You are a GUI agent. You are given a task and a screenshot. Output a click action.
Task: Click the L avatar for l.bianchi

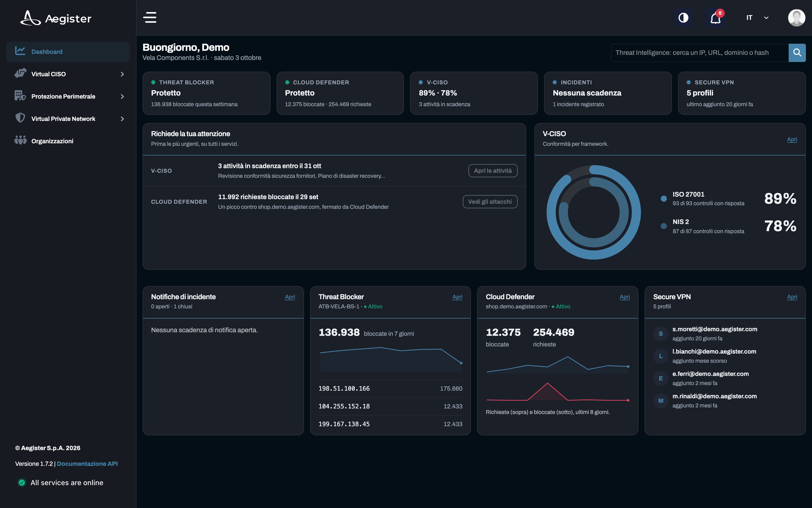click(x=660, y=356)
